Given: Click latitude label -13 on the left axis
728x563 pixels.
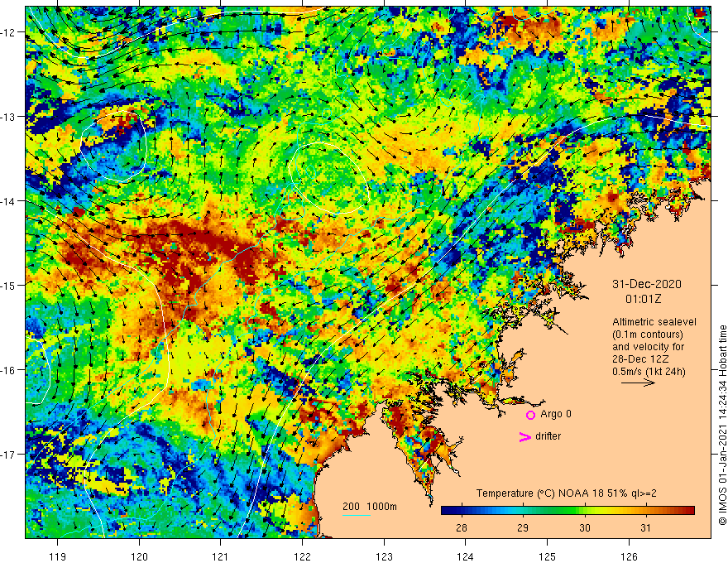Looking at the screenshot, I should coord(8,116).
